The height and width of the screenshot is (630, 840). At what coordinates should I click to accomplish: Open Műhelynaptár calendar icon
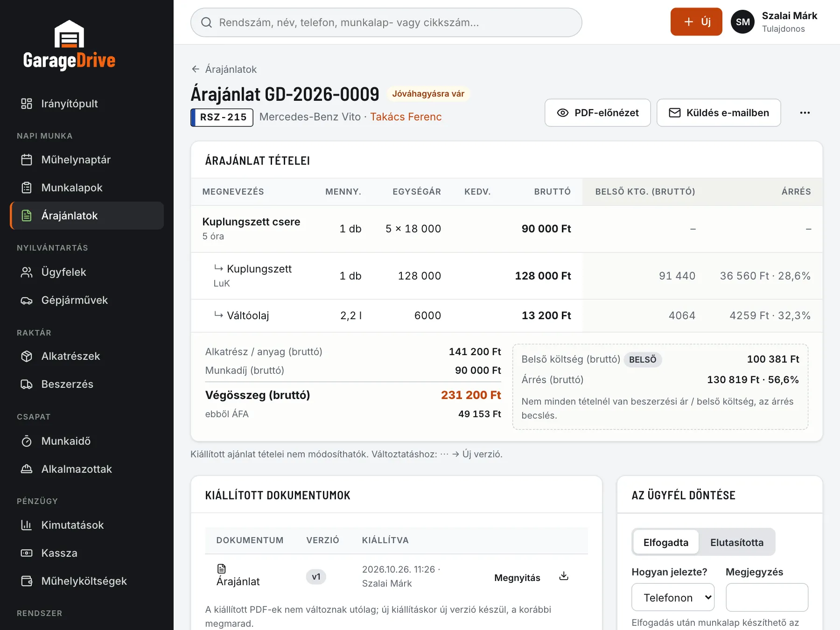[x=27, y=160]
